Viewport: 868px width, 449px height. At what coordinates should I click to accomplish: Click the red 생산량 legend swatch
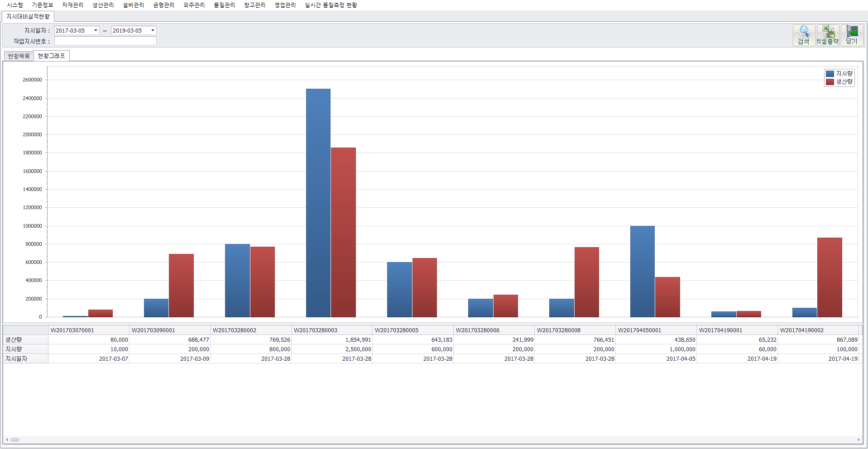tap(830, 82)
